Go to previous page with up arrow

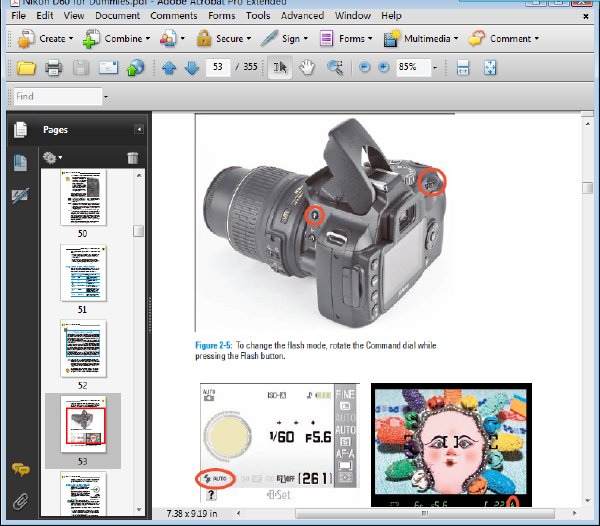point(169,68)
